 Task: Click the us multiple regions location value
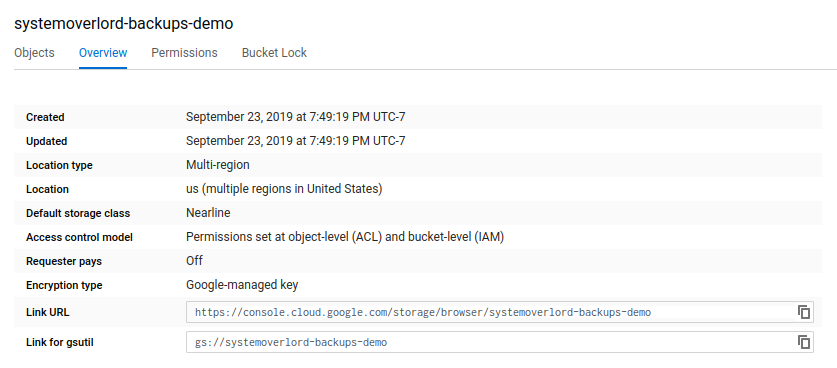click(x=284, y=189)
